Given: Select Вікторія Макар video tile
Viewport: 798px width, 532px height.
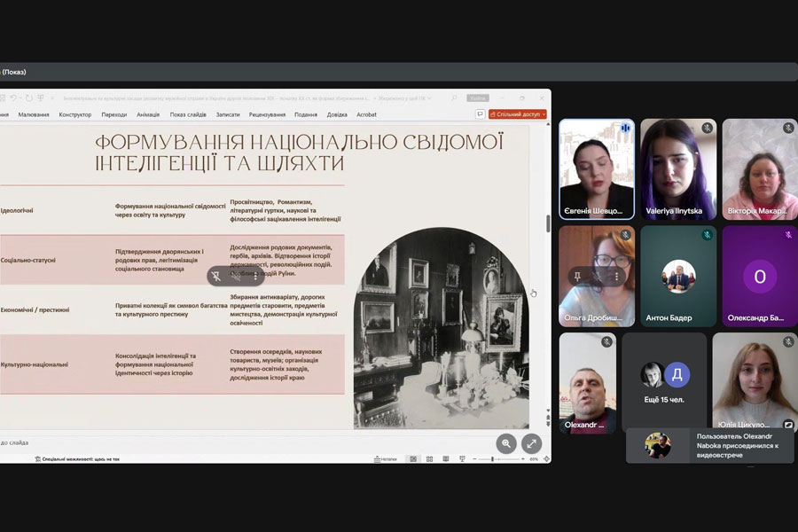Looking at the screenshot, I should pyautogui.click(x=760, y=169).
